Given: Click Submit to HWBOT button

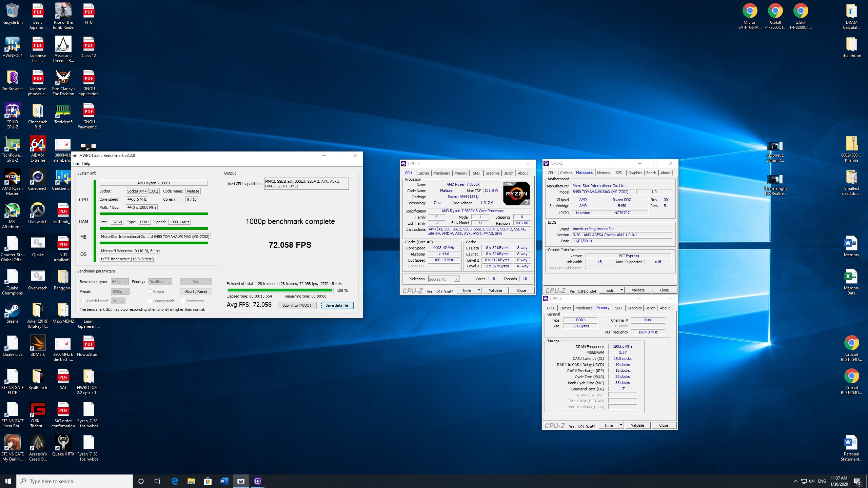Looking at the screenshot, I should (297, 305).
